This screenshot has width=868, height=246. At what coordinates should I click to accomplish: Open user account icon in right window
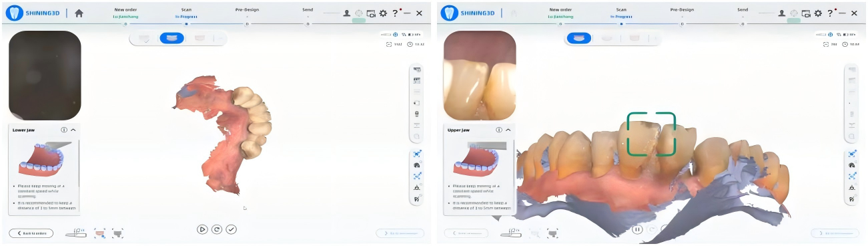782,13
